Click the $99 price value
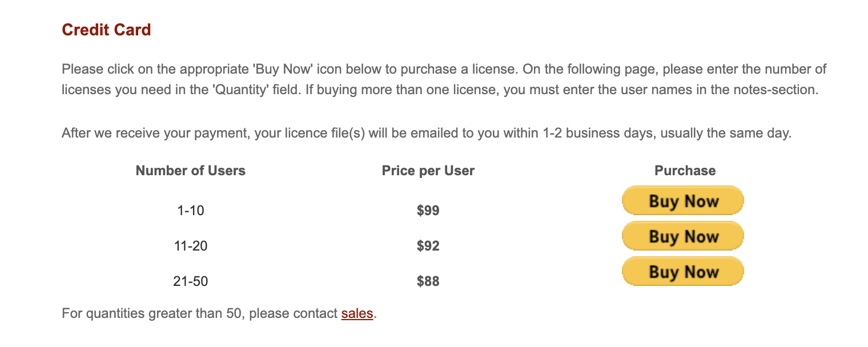The image size is (868, 347). point(428,211)
